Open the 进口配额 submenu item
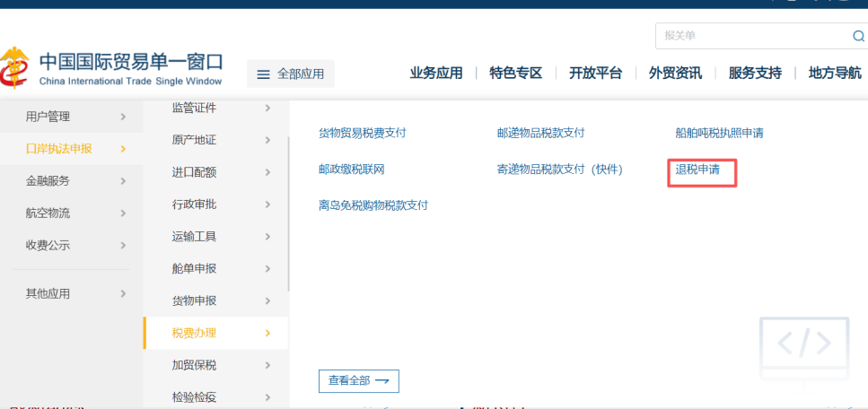868x409 pixels. [216, 173]
